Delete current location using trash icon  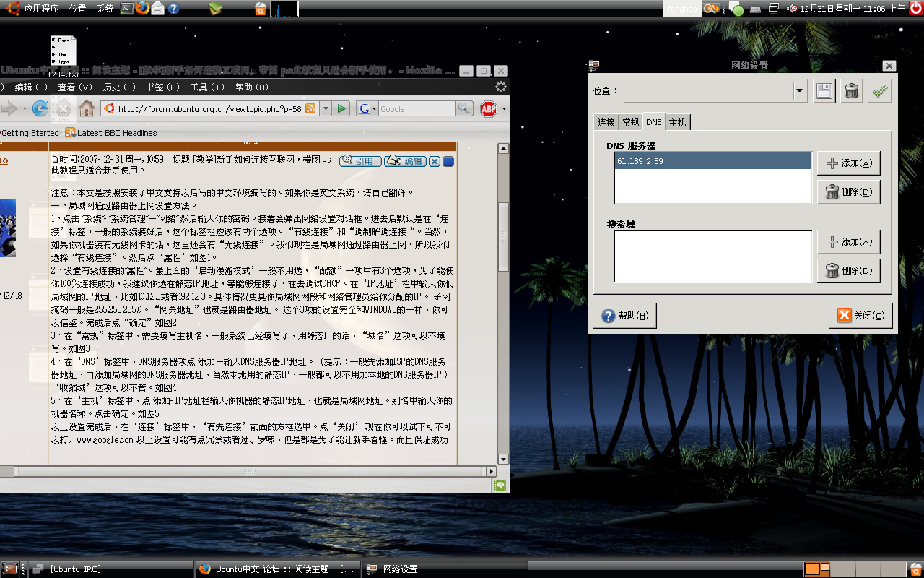852,91
